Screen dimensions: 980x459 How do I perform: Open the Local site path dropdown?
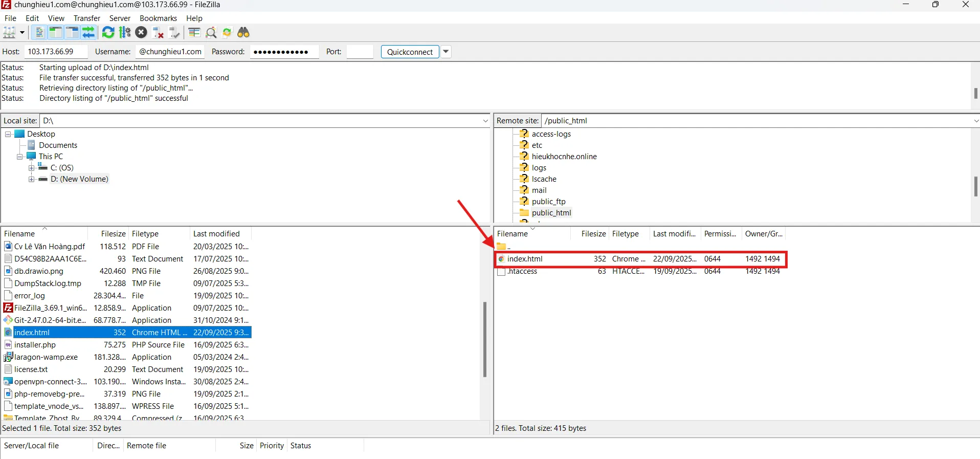point(485,121)
